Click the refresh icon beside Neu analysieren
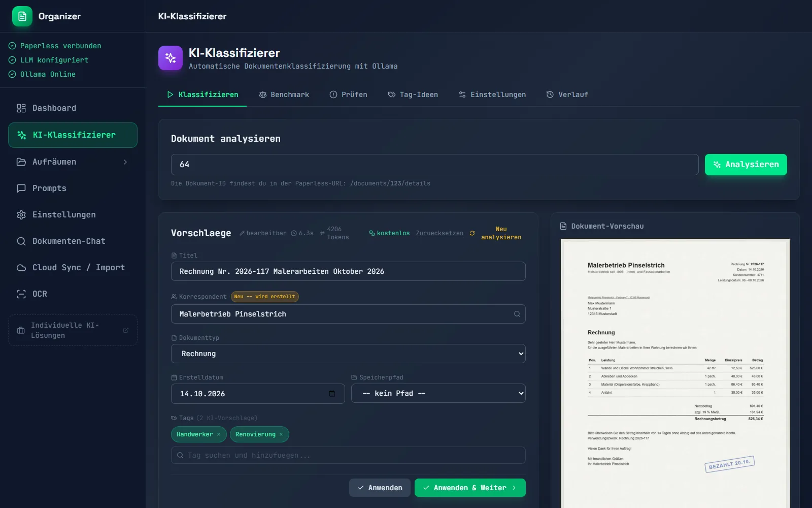Screen dimensions: 812x508 coord(472,233)
